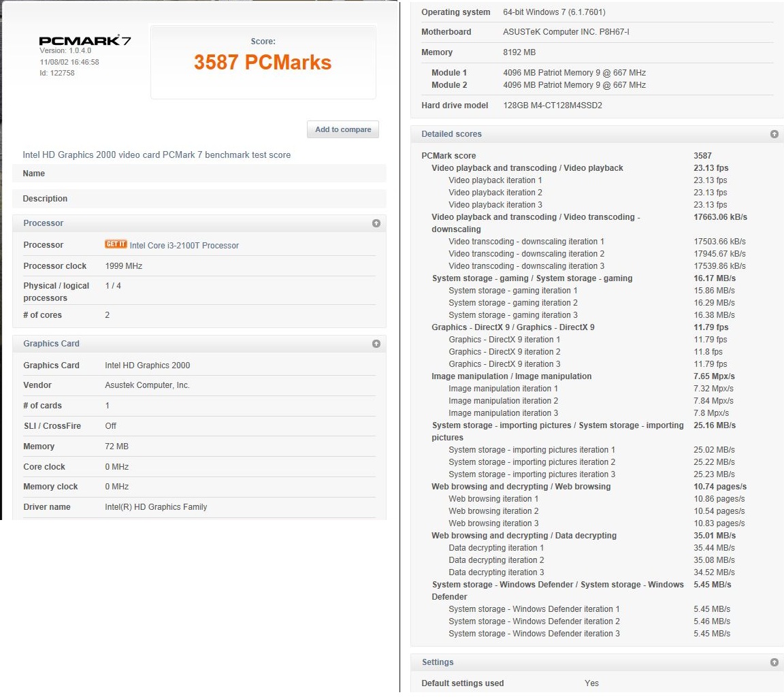Collapse the Settings section arrow

(774, 662)
